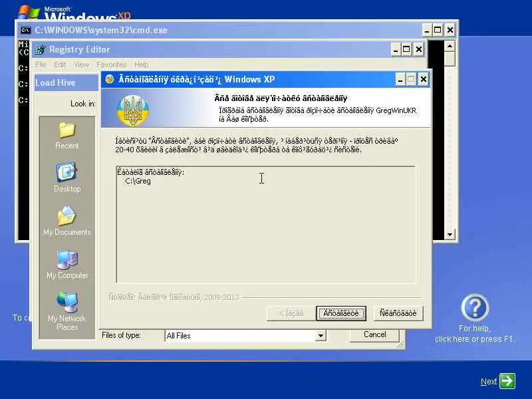Click cmd window scrollbar up arrow
This screenshot has height=399, width=532.
(450, 46)
